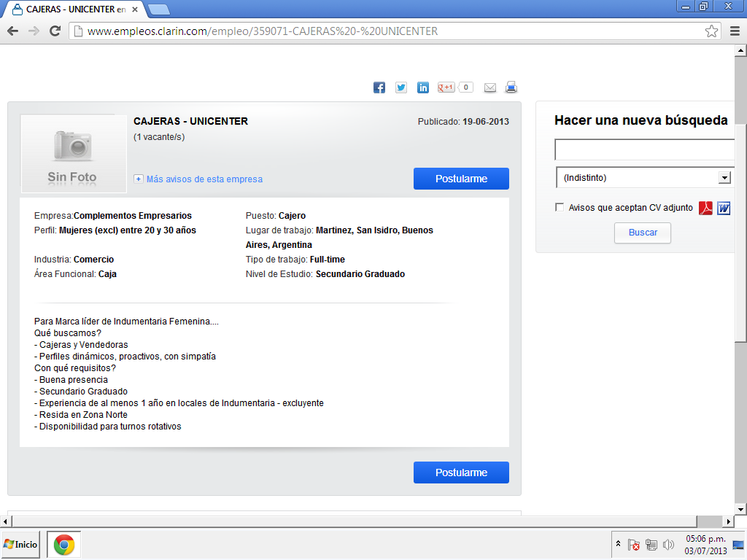Click 'Disponibilidad para turnos rotativos' line
Viewport: 747px width, 560px height.
click(108, 426)
